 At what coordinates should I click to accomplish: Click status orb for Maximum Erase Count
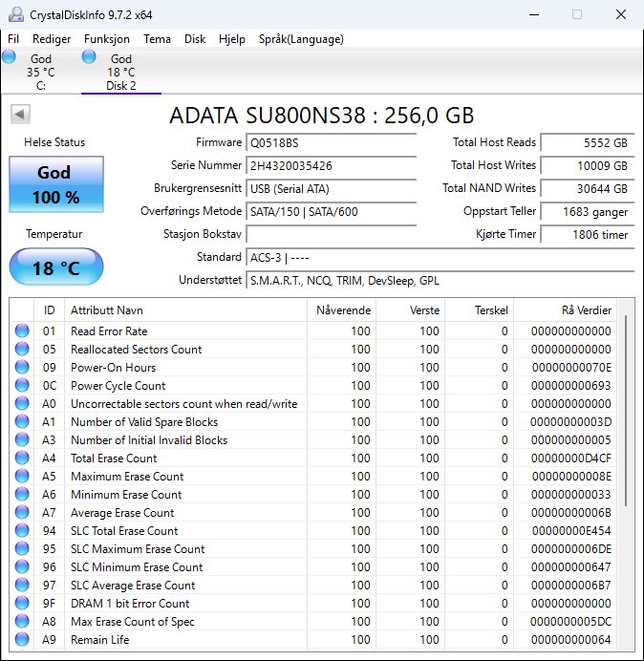22,476
